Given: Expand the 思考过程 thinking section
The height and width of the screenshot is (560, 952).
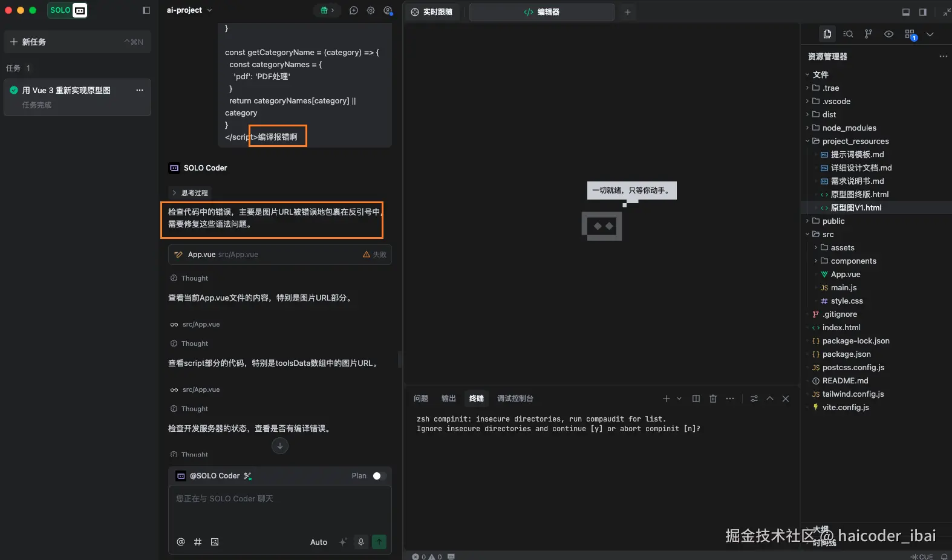Looking at the screenshot, I should coord(189,193).
